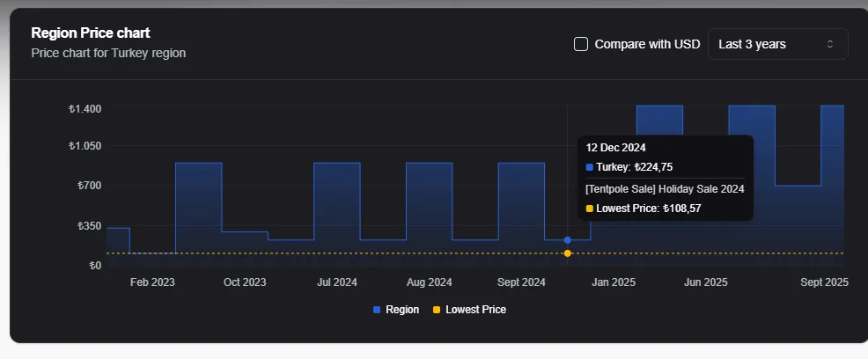
Task: Click the Jun 2025 axis label
Action: tap(706, 282)
